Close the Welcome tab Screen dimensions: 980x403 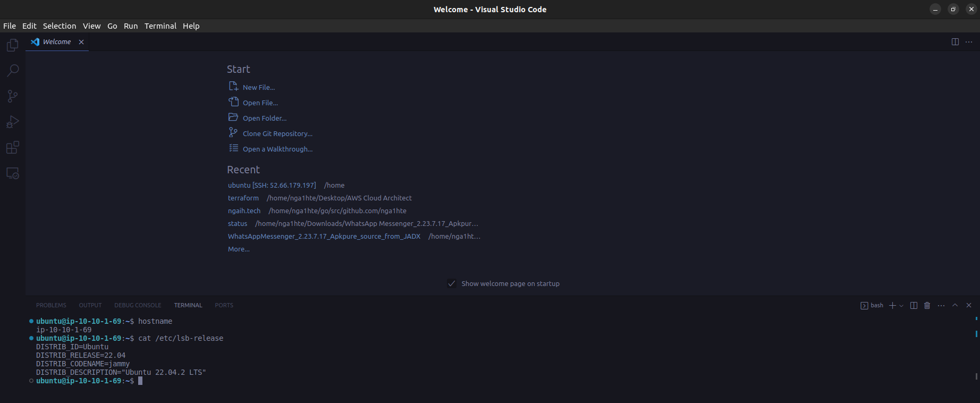81,42
